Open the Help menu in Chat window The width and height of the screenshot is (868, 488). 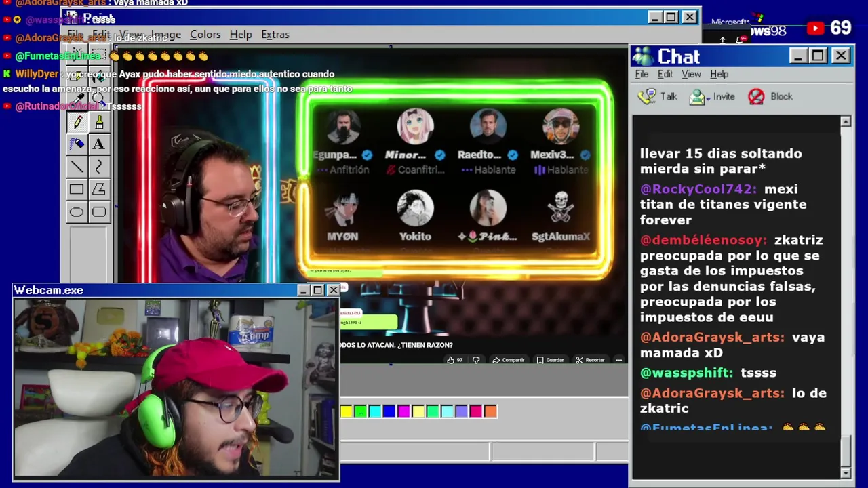tap(719, 74)
